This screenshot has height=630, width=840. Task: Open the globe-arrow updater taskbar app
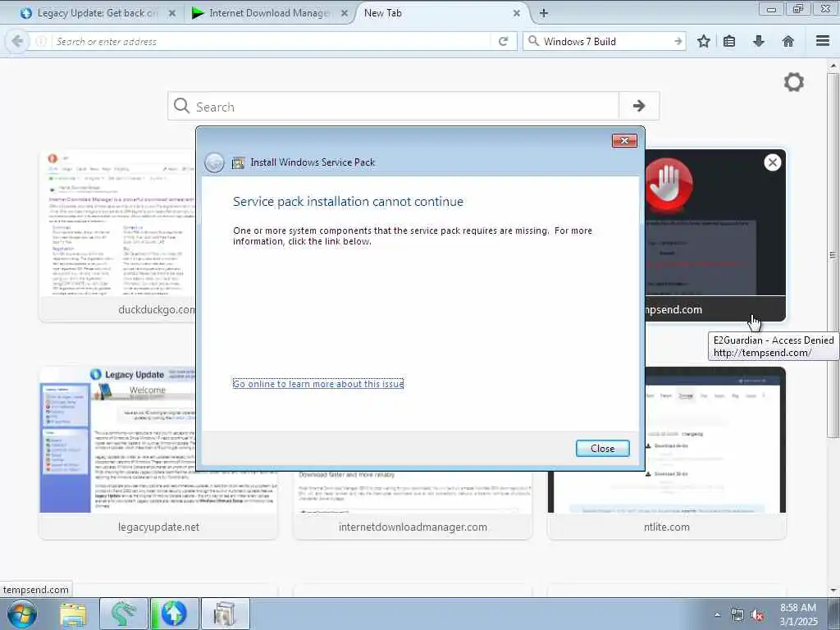174,614
